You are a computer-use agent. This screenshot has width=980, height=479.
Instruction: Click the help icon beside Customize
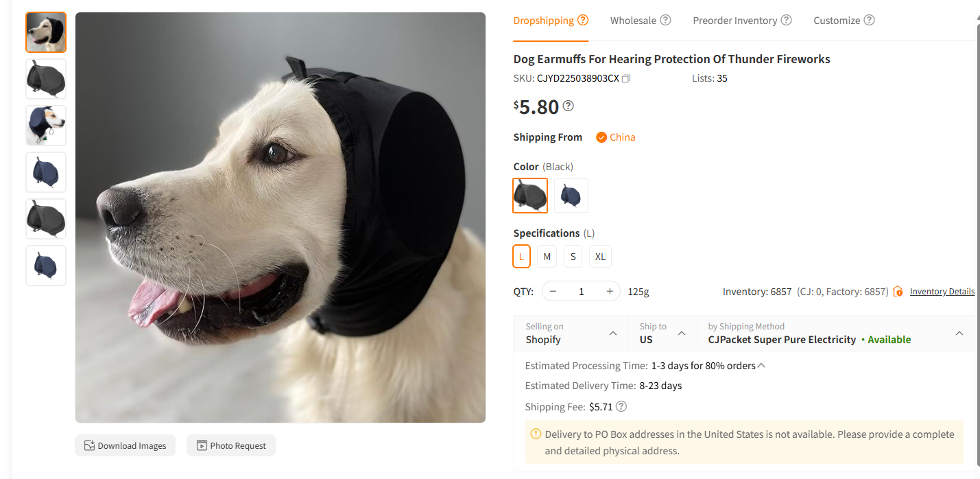[x=870, y=20]
